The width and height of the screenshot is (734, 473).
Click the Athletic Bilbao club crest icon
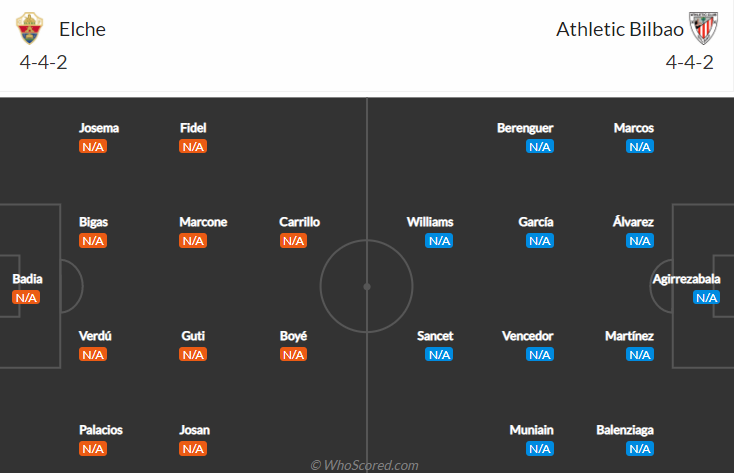[704, 29]
